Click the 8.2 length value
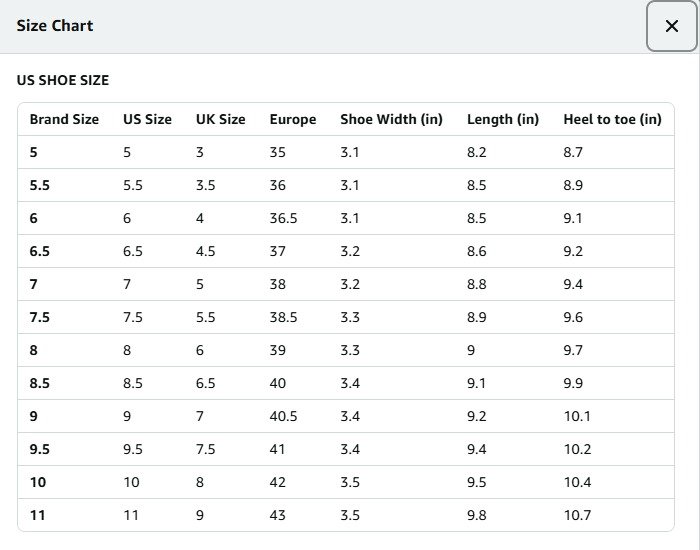The width and height of the screenshot is (700, 550). pyautogui.click(x=477, y=152)
